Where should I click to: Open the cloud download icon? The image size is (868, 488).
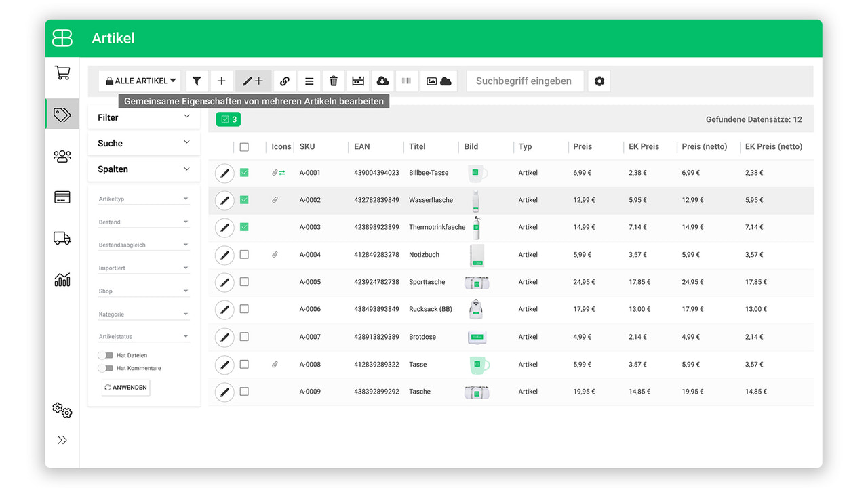click(382, 81)
